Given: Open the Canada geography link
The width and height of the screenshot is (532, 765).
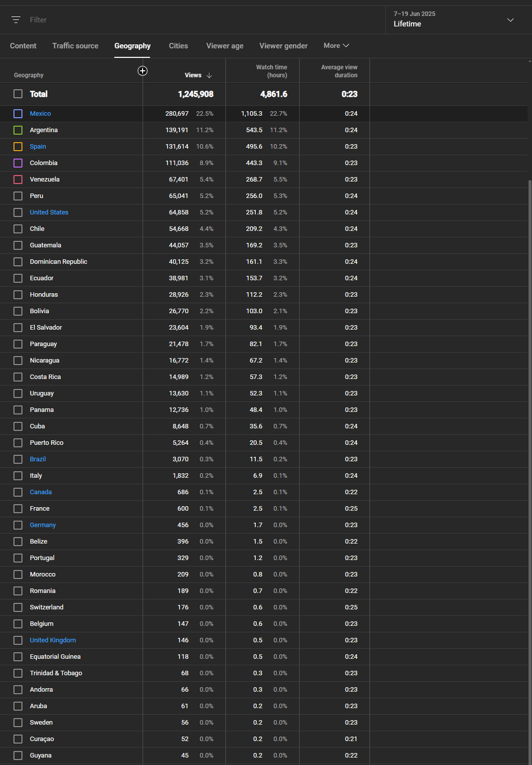Looking at the screenshot, I should (x=41, y=492).
